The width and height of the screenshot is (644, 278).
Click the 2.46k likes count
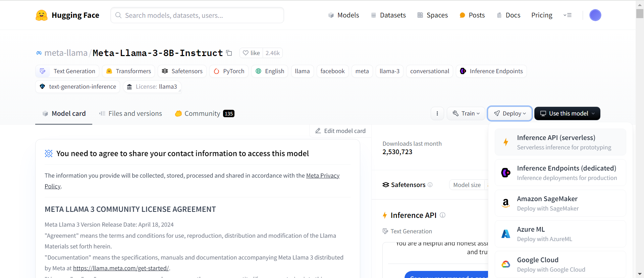click(x=273, y=53)
